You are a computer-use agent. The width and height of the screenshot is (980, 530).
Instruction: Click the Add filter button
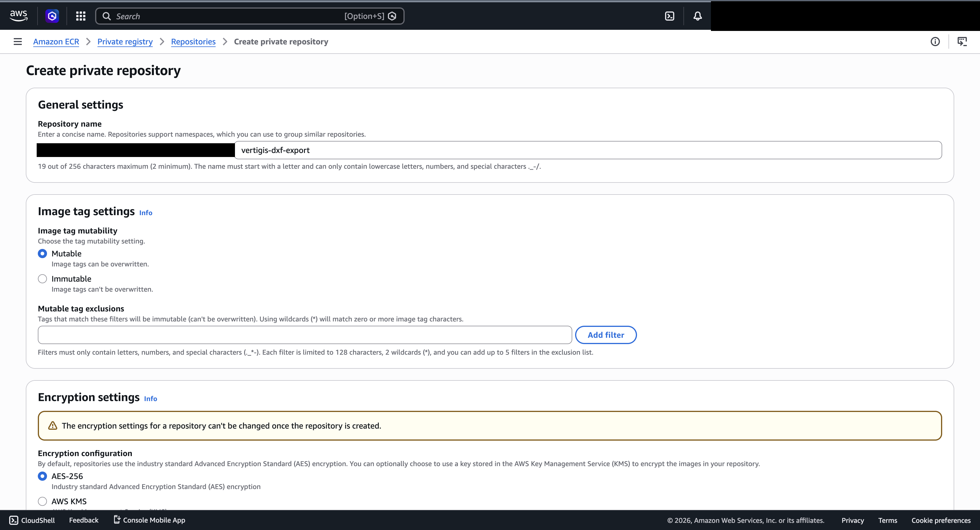tap(606, 335)
